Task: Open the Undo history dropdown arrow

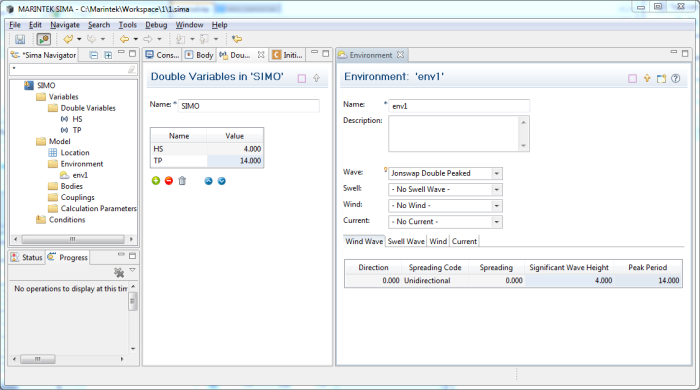Action: pyautogui.click(x=79, y=39)
